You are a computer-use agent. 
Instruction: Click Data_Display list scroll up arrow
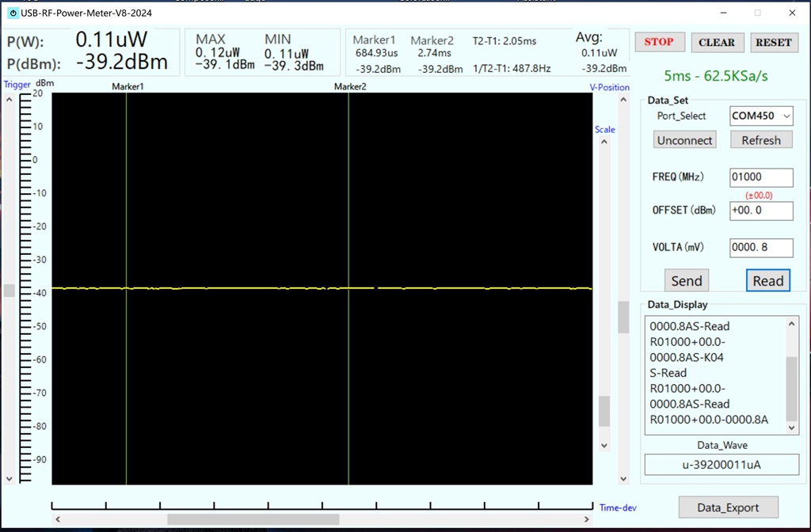tap(791, 324)
